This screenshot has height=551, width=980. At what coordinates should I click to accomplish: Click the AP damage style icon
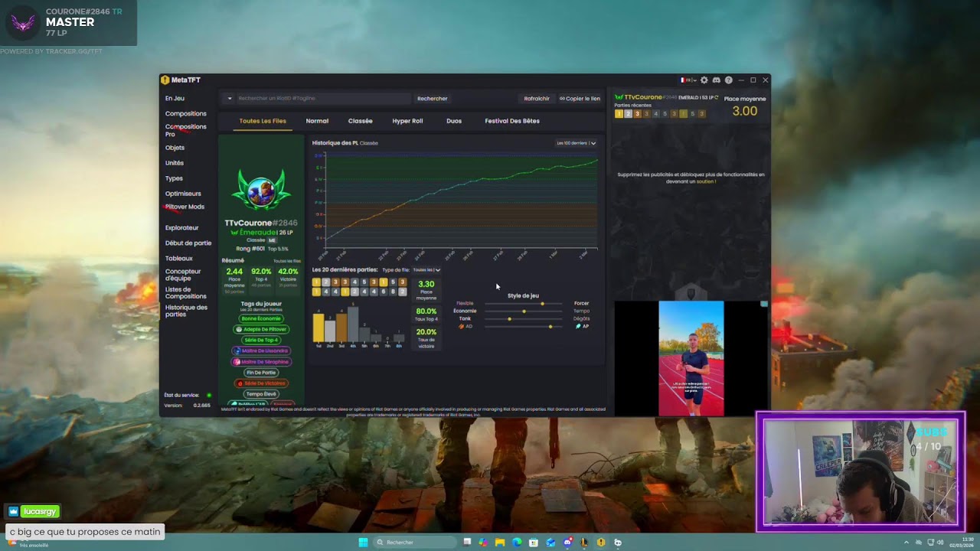coord(579,327)
